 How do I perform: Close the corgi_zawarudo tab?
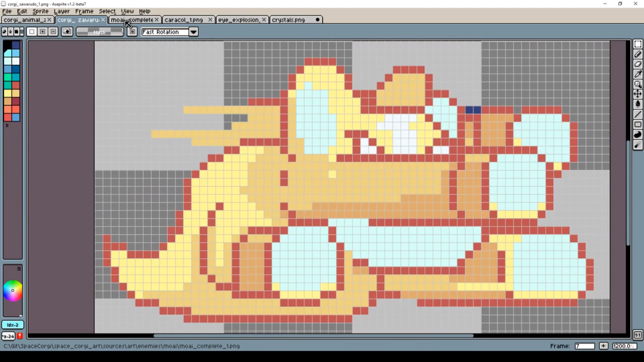[x=103, y=20]
